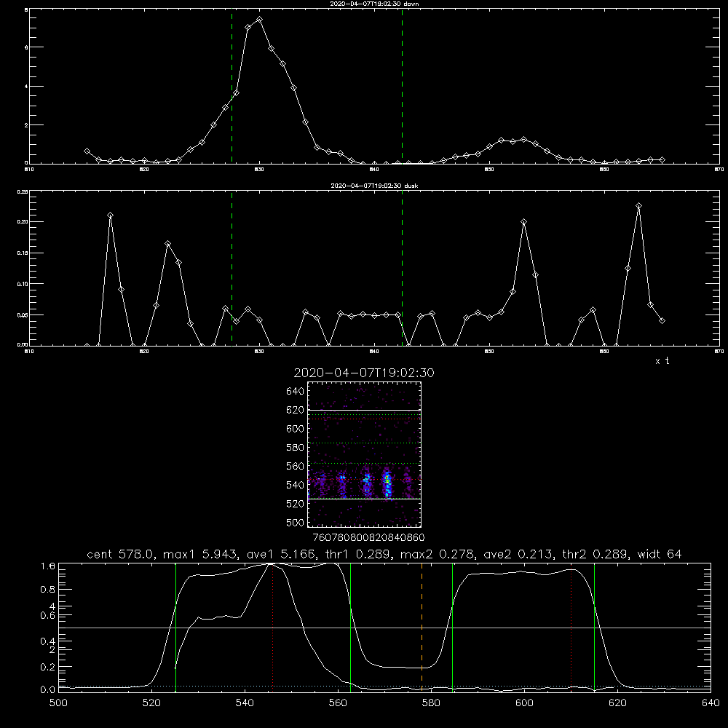Click the last diamond marker of dusk curve

point(662,321)
